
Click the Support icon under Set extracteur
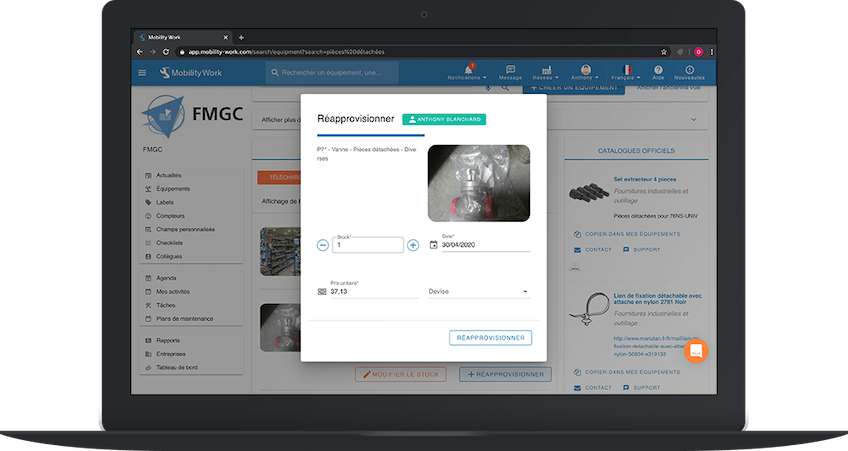(x=626, y=250)
